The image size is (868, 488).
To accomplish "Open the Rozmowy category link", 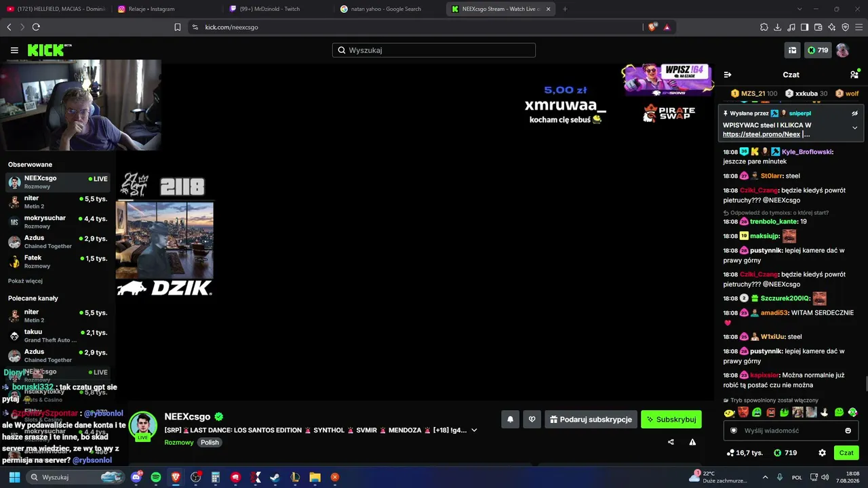I will point(179,443).
